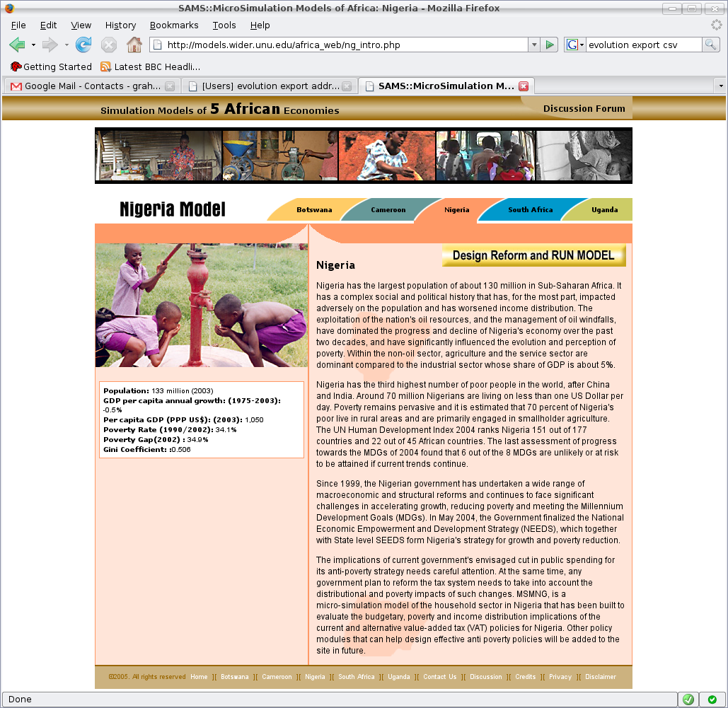728x708 pixels.
Task: Open the Getting Started bookmark
Action: [51, 66]
